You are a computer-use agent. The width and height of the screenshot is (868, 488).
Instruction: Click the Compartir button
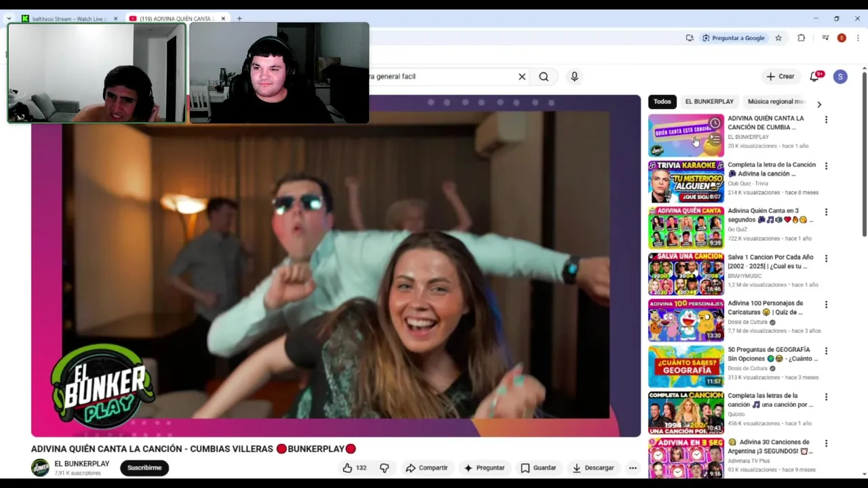[x=427, y=468]
